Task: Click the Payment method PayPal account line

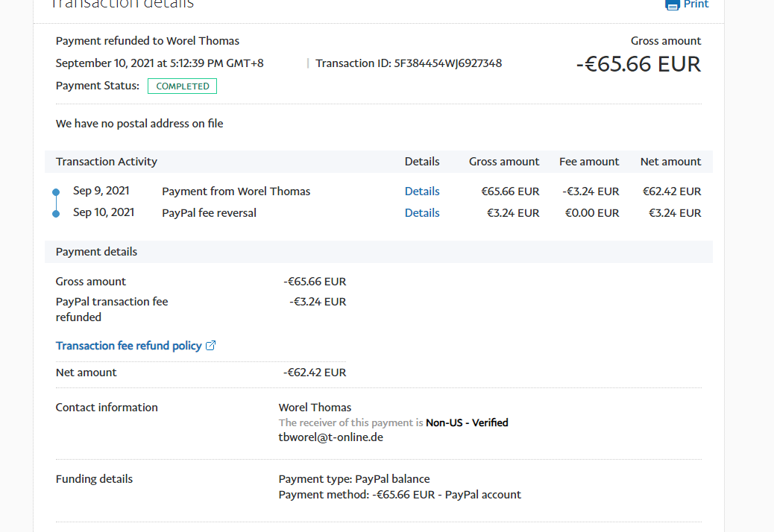Action: point(400,495)
